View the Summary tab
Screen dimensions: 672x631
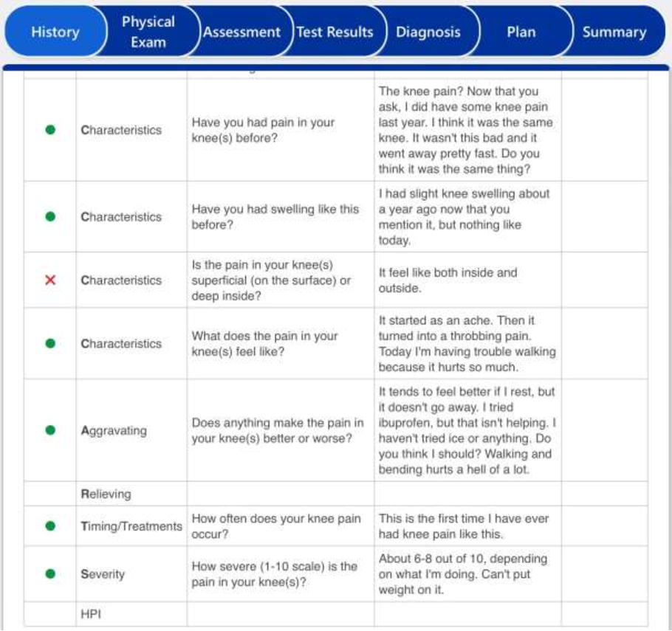614,32
